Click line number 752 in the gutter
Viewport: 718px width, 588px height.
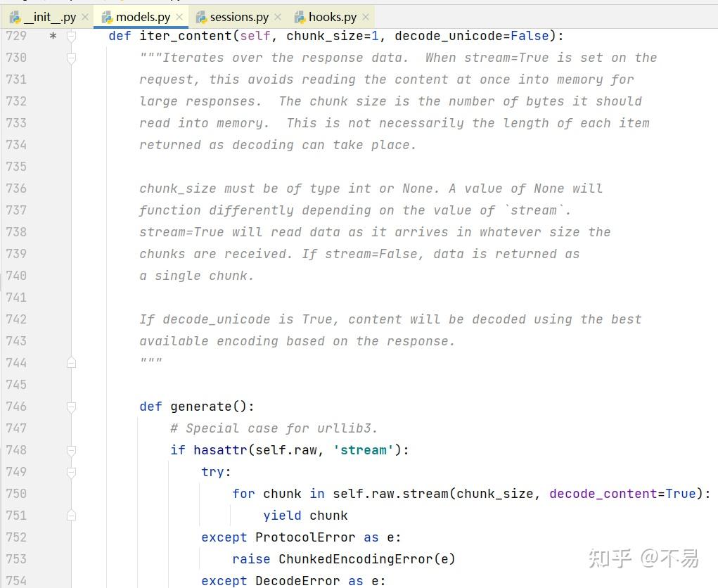(16, 537)
